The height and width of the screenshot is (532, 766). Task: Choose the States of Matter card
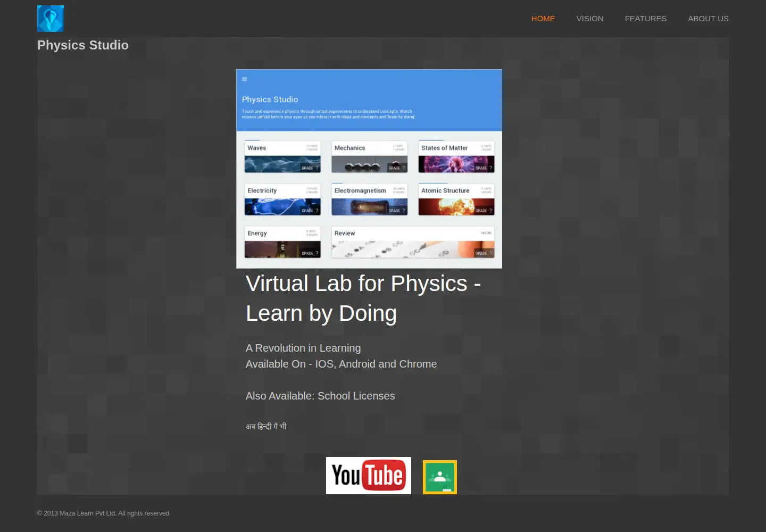click(456, 157)
